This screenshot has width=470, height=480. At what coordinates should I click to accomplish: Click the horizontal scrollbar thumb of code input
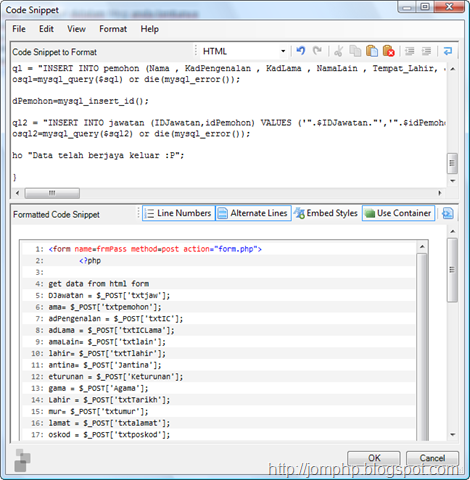(52, 193)
